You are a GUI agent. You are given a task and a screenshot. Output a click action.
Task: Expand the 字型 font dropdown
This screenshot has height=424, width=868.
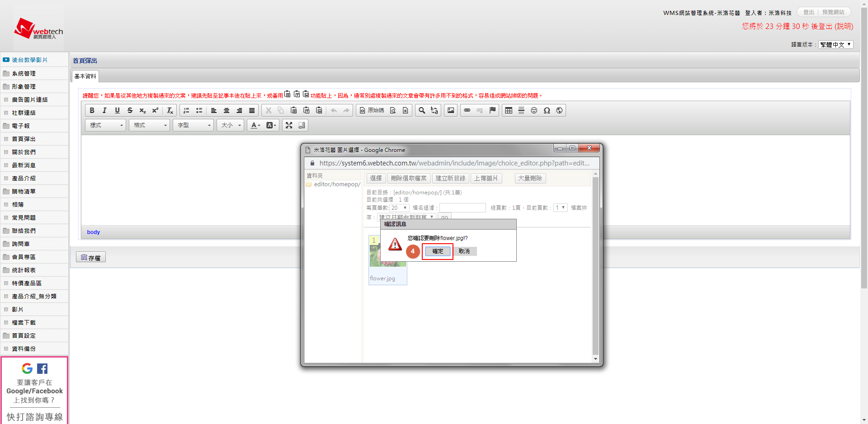[194, 125]
